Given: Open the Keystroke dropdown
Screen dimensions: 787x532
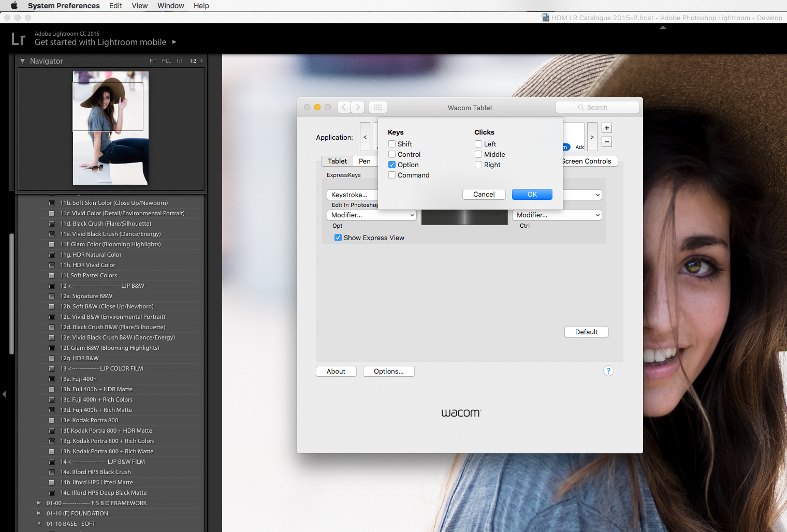Looking at the screenshot, I should point(353,195).
